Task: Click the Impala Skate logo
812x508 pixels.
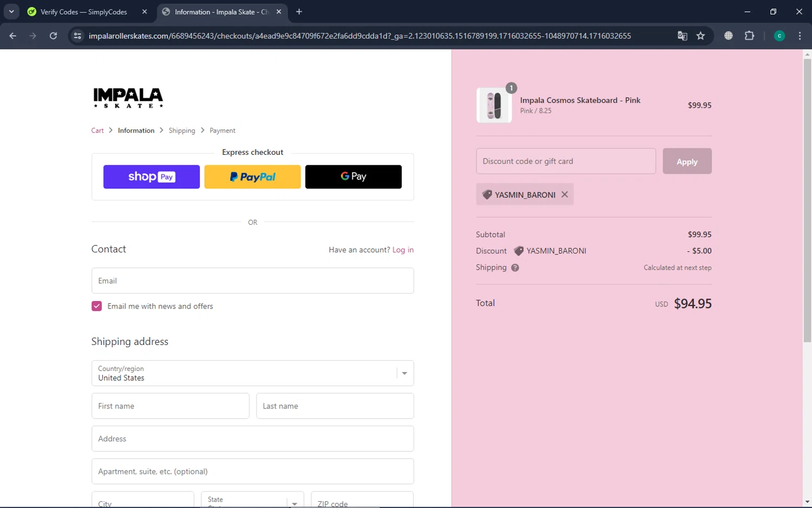Action: pos(128,98)
